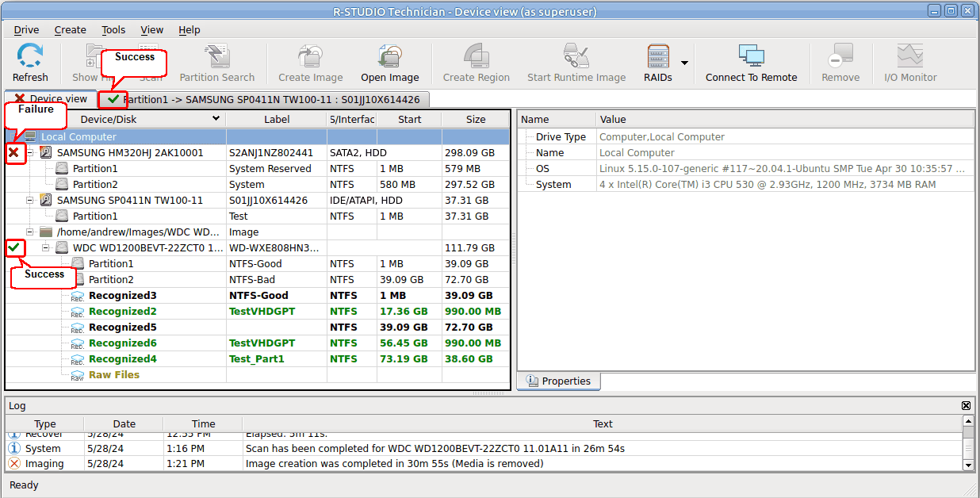Open the Drive menu

(x=26, y=30)
